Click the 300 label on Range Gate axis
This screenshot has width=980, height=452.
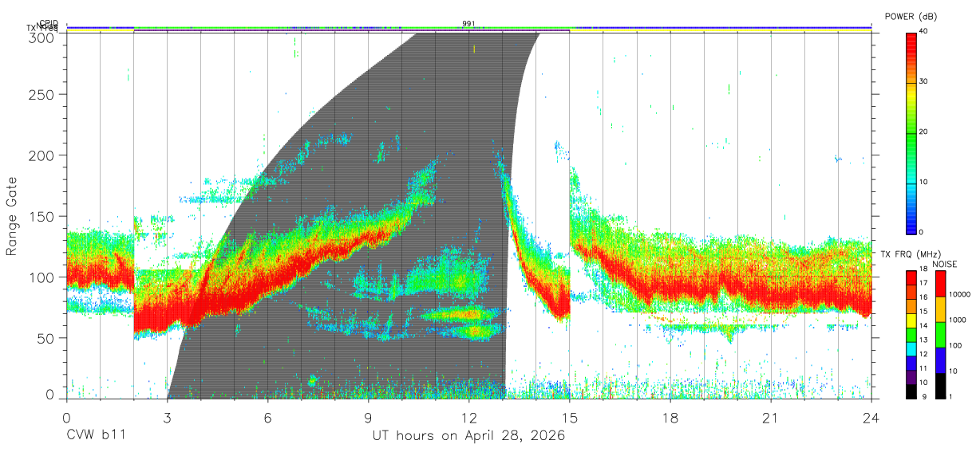tap(43, 38)
